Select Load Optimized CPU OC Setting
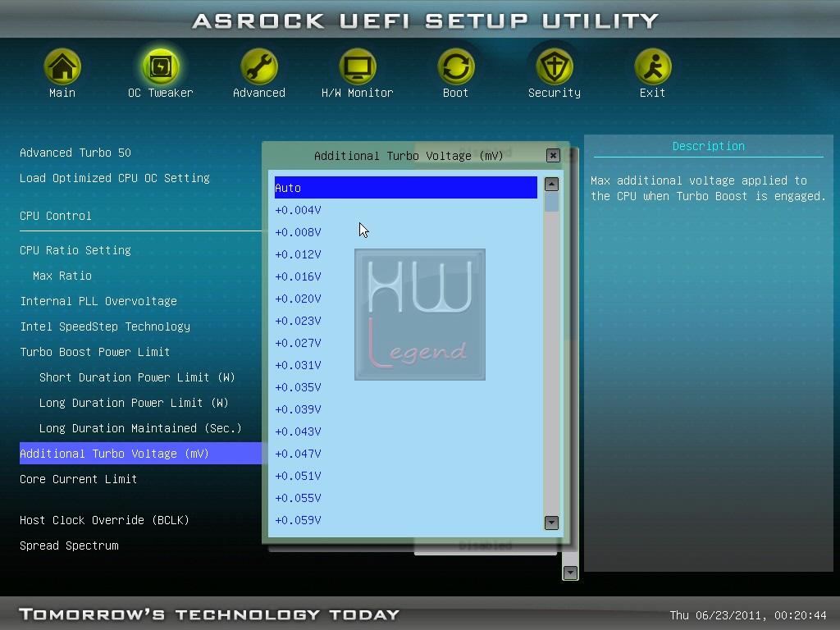The image size is (840, 630). (x=115, y=178)
